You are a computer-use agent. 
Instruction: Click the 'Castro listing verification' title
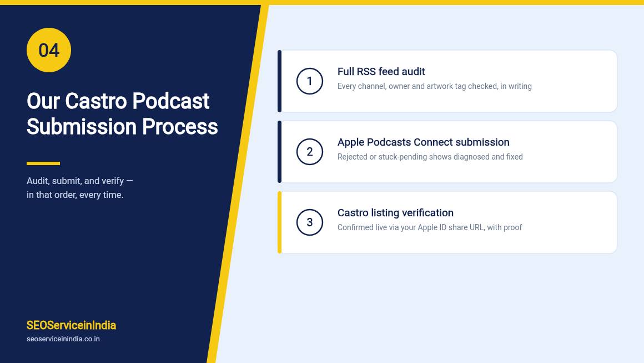tap(395, 213)
